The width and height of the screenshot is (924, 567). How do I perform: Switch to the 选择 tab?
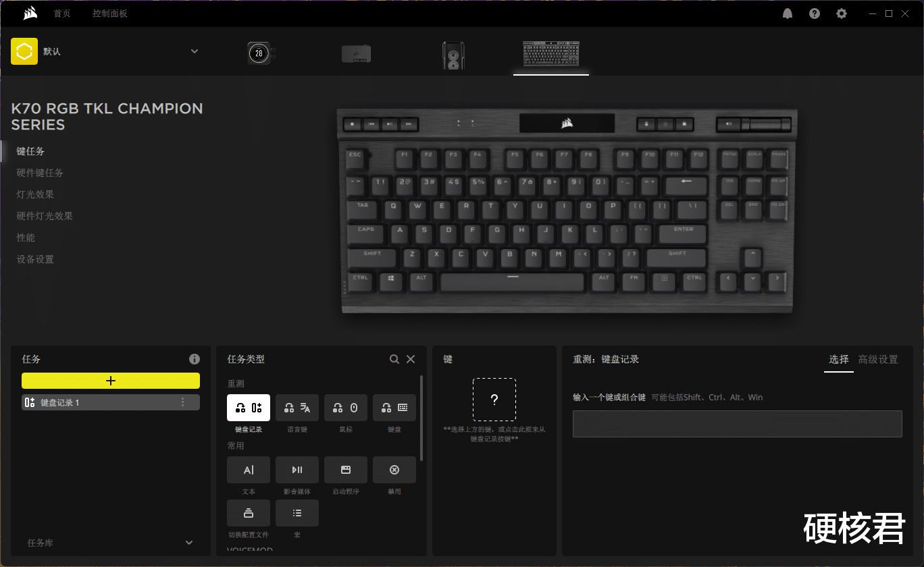coord(839,360)
